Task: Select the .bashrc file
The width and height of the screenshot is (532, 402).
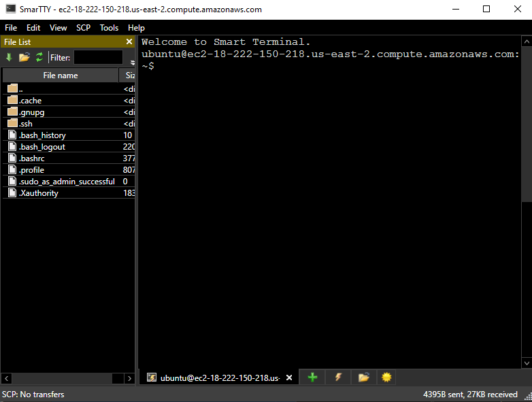Action: pos(69,158)
